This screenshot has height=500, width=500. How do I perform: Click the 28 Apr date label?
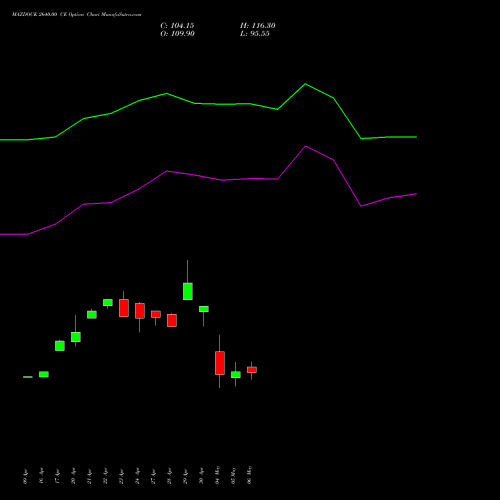point(170,476)
